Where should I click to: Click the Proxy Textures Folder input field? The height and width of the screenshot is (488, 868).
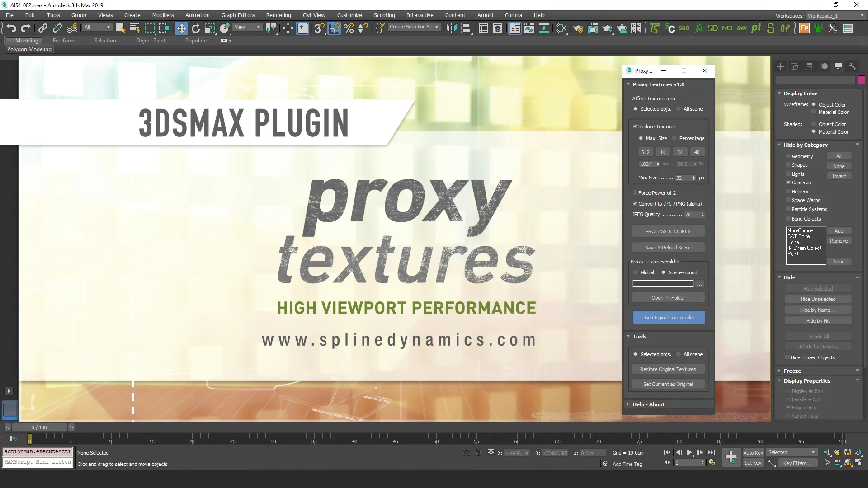click(x=663, y=284)
